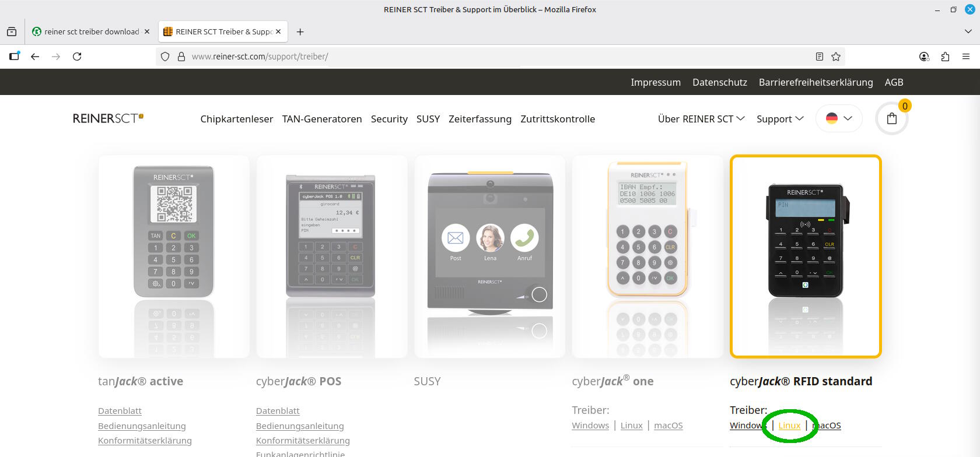980x457 pixels.
Task: Switch to 'reiner sct treiber download' tab
Action: click(92, 31)
